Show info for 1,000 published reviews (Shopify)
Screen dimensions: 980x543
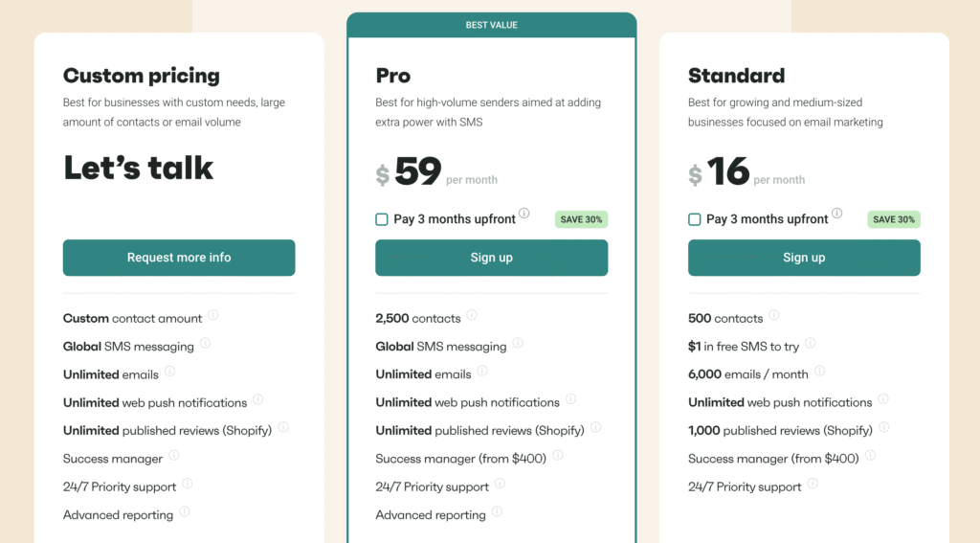click(883, 427)
